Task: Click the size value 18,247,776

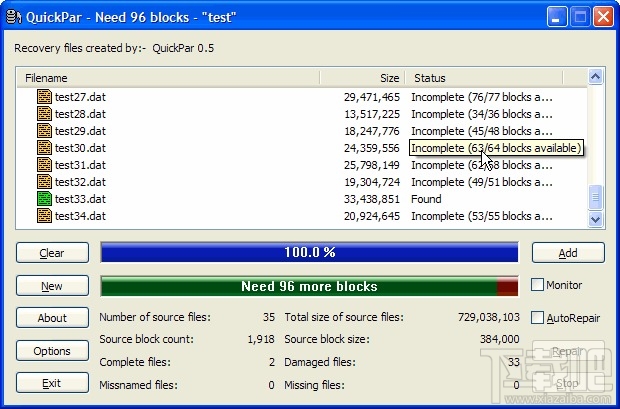Action: click(x=372, y=131)
